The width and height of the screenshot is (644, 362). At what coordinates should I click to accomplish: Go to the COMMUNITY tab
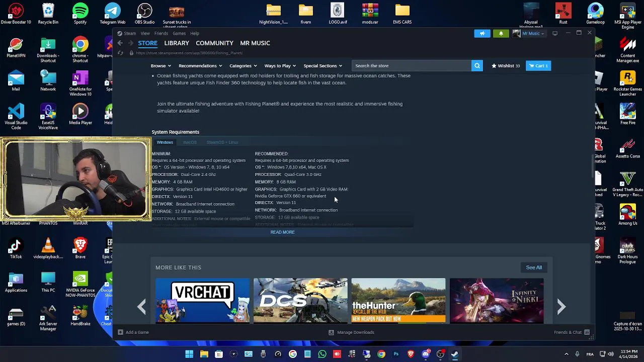214,43
